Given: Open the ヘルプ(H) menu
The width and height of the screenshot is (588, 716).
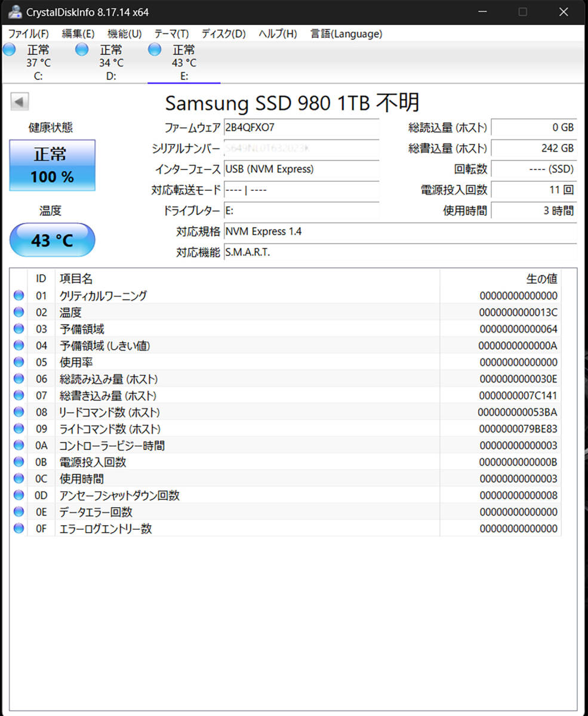Looking at the screenshot, I should pos(278,34).
